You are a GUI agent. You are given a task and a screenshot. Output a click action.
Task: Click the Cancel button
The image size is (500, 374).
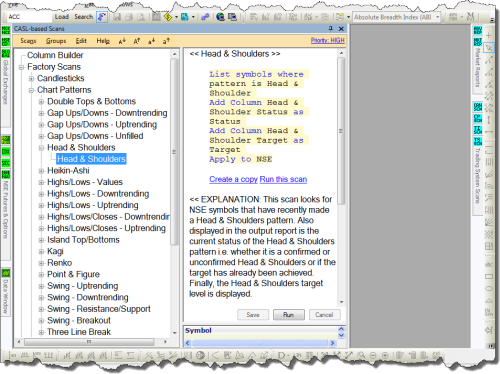(324, 315)
